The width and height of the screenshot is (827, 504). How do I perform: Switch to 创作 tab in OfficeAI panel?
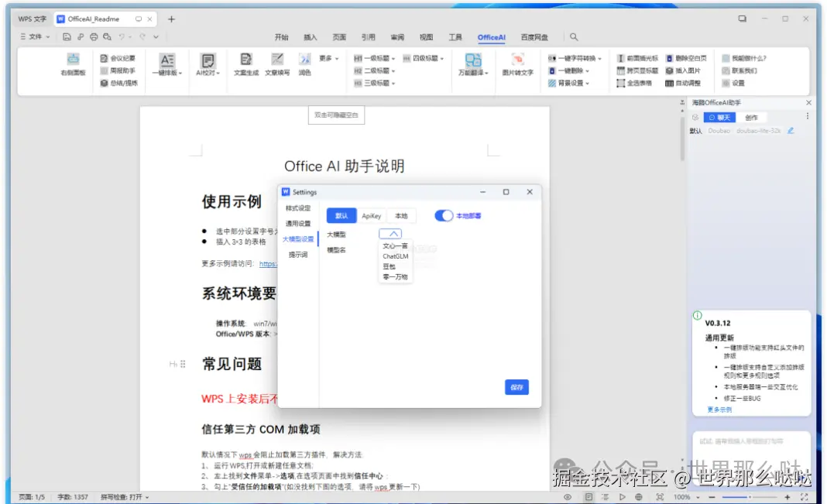point(751,118)
